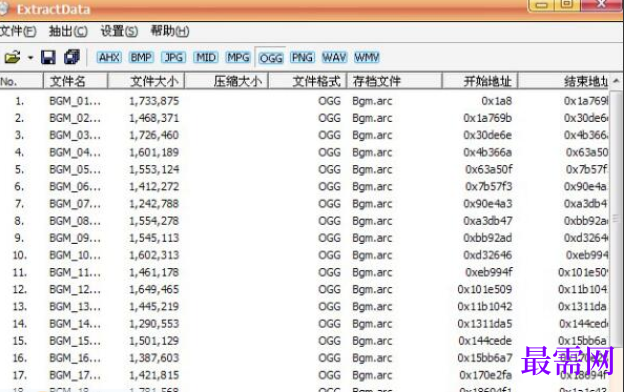Screen dimensions: 633x392
Task: Sort by the 开始地址 column header
Action: pos(480,82)
